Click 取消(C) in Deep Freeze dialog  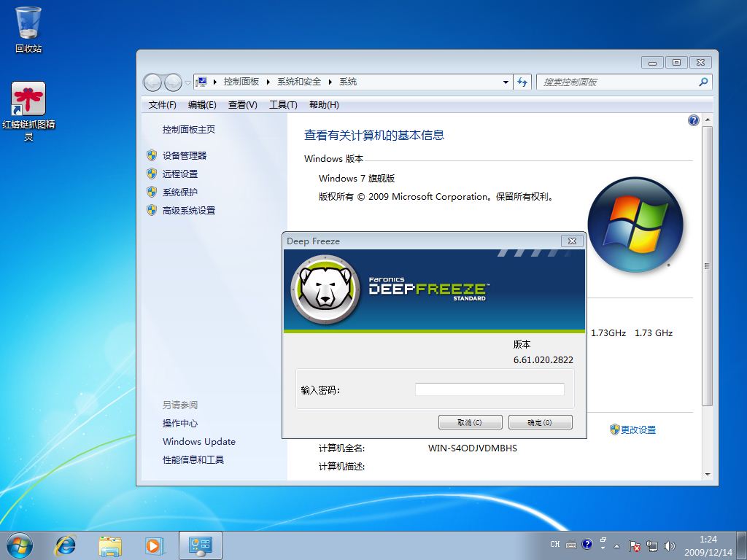tap(471, 422)
